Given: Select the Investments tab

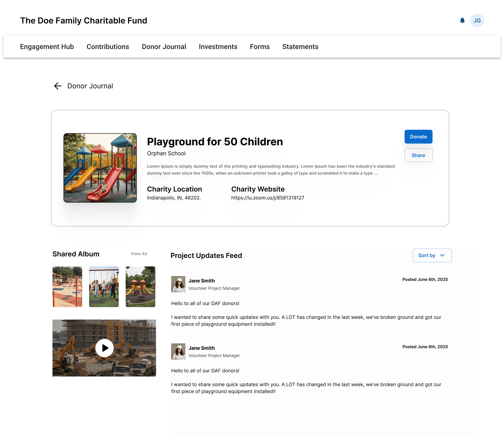Looking at the screenshot, I should point(218,47).
